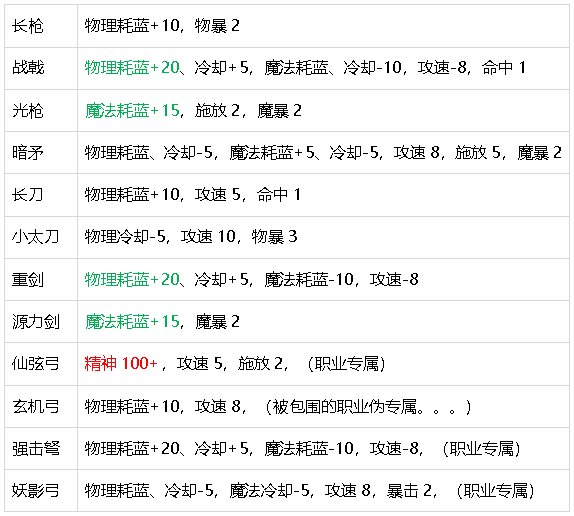The image size is (574, 516).
Task: Click （职业专属） note in 强击弩 row
Action: 481,448
